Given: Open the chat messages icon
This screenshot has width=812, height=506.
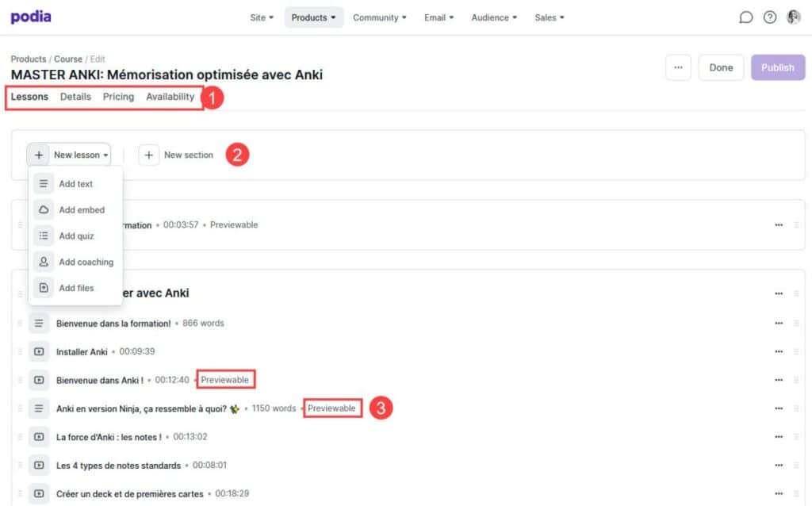Looking at the screenshot, I should click(745, 17).
